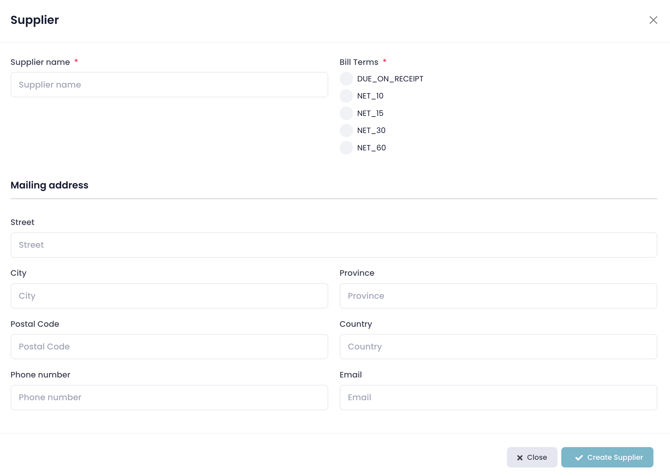Viewport: 670px width, 476px height.
Task: Click the Mailing address section heading
Action: 49,185
